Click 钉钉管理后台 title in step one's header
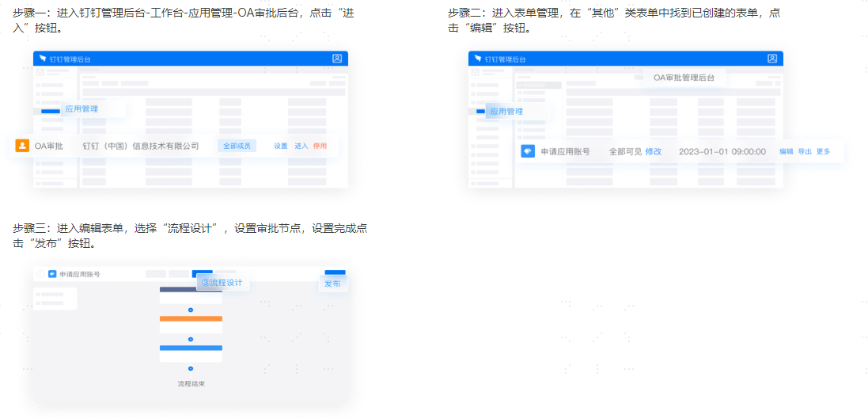This screenshot has width=868, height=419. tap(70, 59)
